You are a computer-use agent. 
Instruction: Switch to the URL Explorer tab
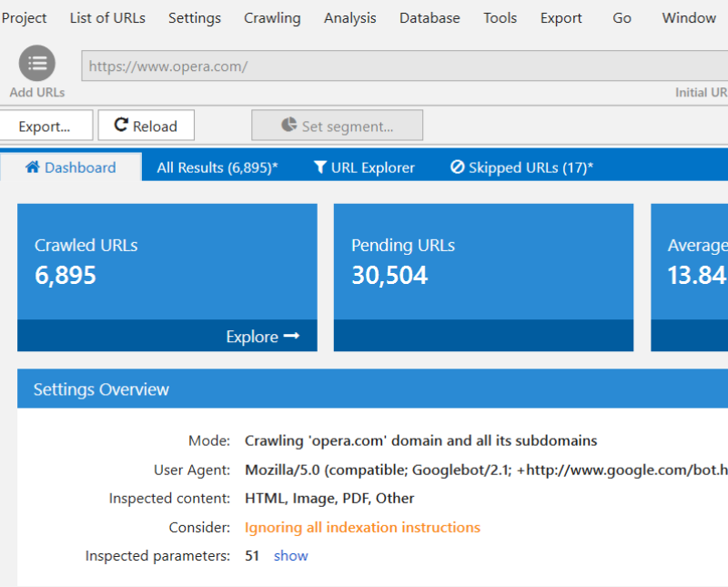click(364, 167)
